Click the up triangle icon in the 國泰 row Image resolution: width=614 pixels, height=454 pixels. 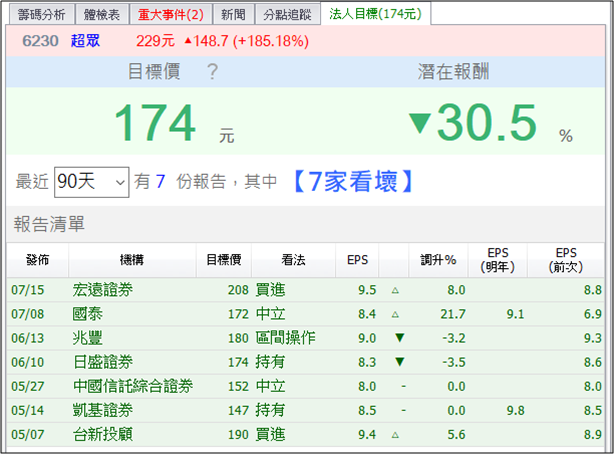(x=395, y=314)
